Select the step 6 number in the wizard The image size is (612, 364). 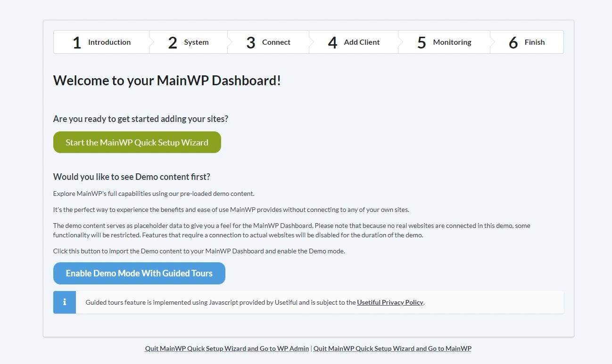pos(513,42)
